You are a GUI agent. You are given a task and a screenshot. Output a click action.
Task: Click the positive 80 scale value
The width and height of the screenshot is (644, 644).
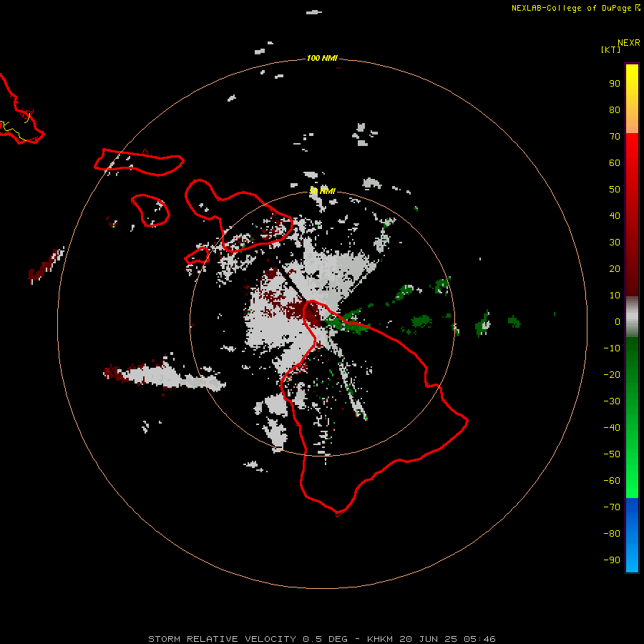615,109
